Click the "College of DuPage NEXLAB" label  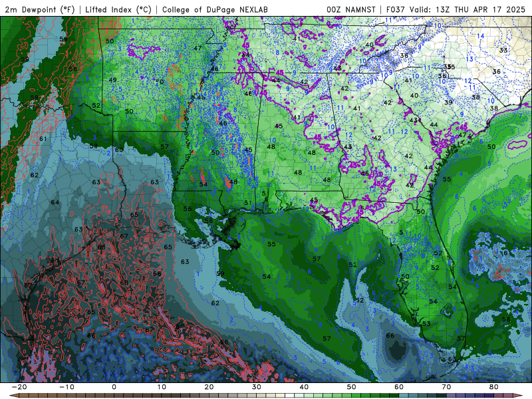[x=215, y=9]
